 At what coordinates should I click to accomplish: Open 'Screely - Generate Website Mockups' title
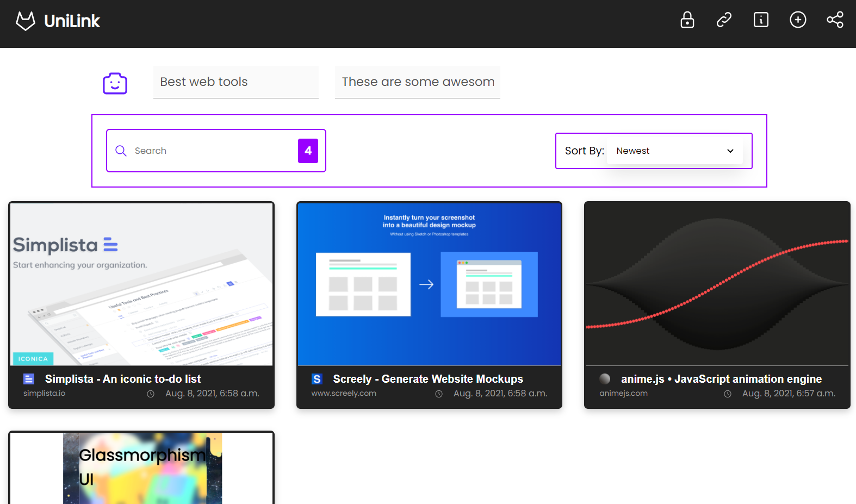pos(428,379)
